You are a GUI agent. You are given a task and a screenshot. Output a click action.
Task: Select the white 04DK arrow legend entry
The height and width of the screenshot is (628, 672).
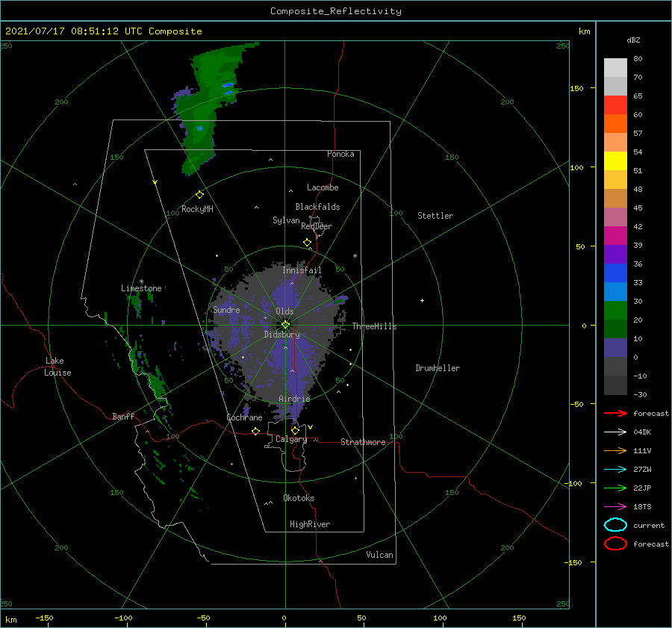click(615, 432)
